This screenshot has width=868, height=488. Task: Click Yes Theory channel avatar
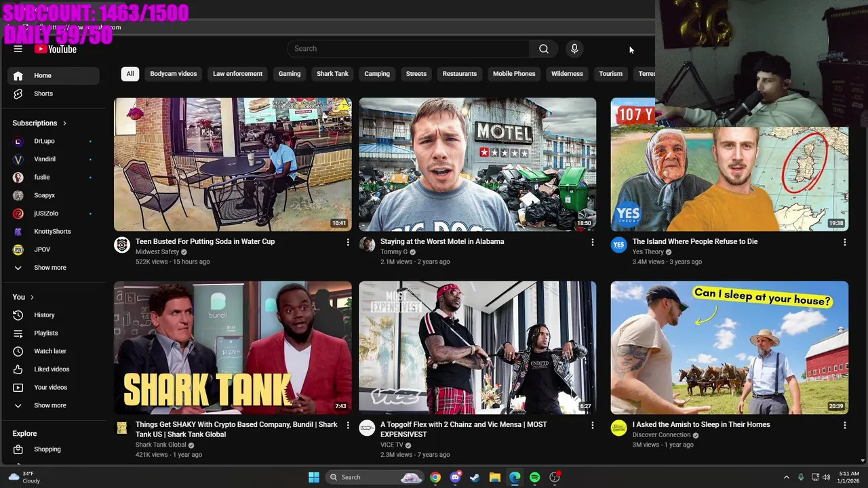tap(618, 245)
